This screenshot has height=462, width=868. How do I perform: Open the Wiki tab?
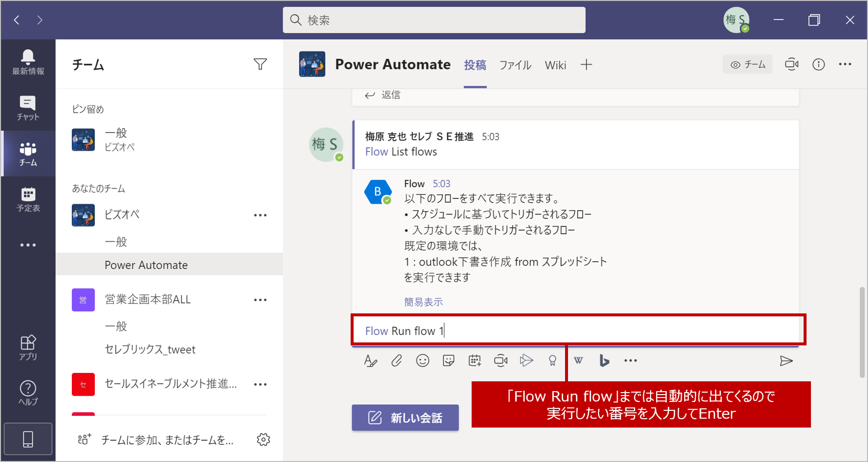(555, 64)
